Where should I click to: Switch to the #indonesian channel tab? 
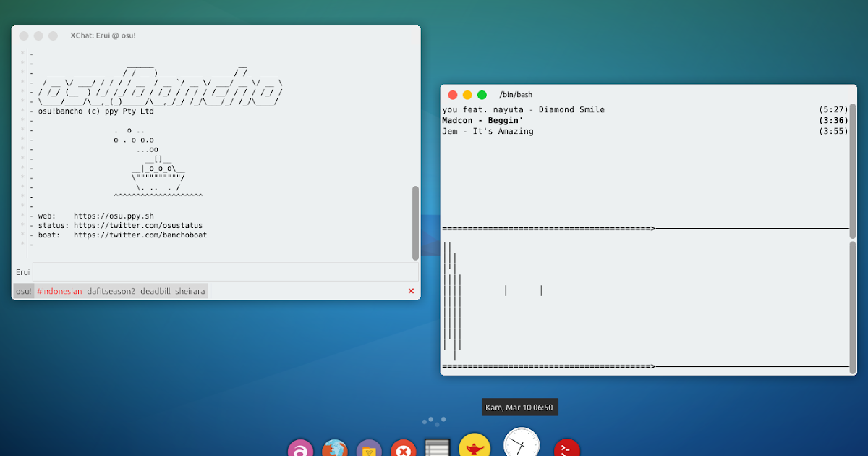59,291
